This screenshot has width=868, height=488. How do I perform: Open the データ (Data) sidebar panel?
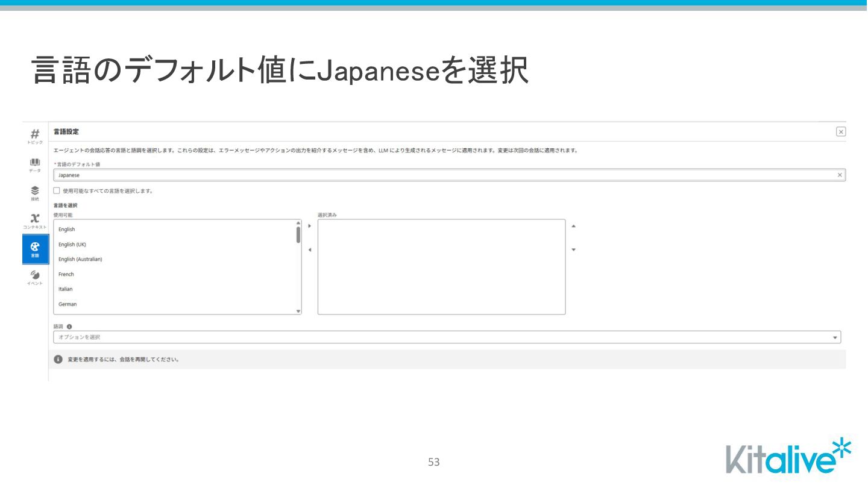pyautogui.click(x=35, y=165)
